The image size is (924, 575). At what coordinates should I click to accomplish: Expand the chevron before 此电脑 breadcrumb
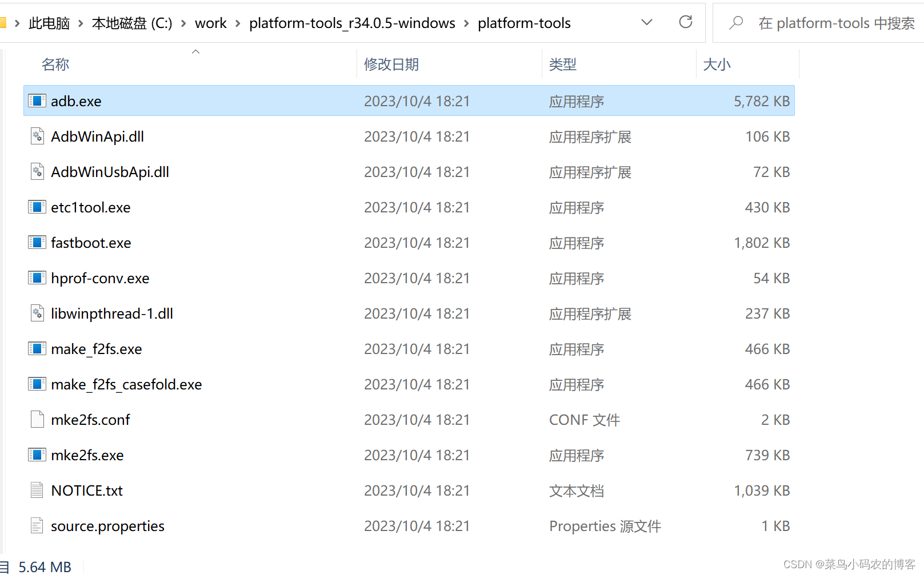(17, 23)
